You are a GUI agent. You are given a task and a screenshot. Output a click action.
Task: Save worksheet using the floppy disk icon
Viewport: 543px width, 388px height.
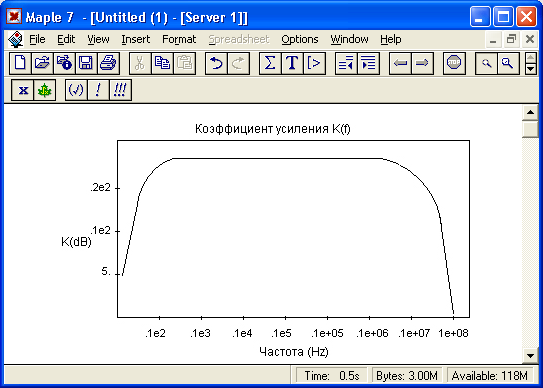coord(86,63)
